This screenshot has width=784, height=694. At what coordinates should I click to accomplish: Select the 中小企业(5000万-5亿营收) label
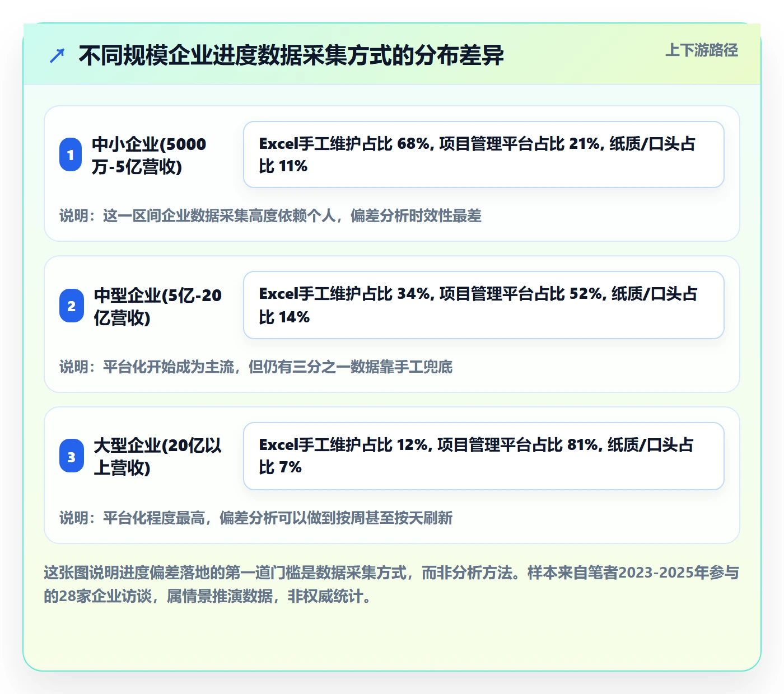[x=149, y=155]
